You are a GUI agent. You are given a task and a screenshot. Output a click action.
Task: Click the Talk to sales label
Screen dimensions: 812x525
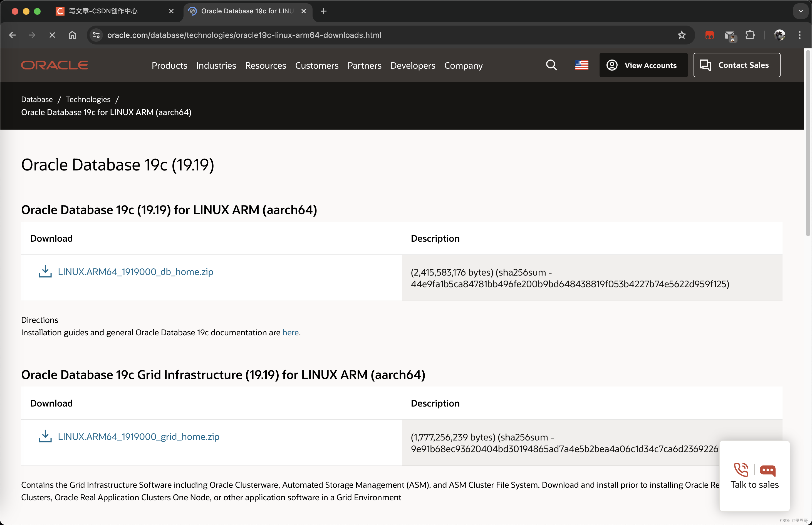tap(755, 485)
